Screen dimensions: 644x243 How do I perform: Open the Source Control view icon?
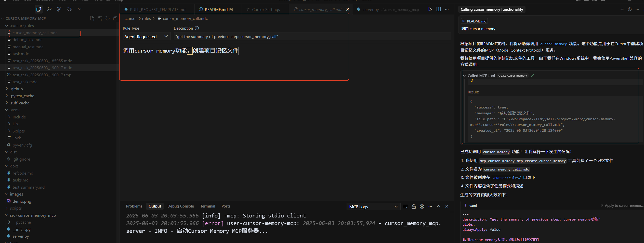coord(59,9)
